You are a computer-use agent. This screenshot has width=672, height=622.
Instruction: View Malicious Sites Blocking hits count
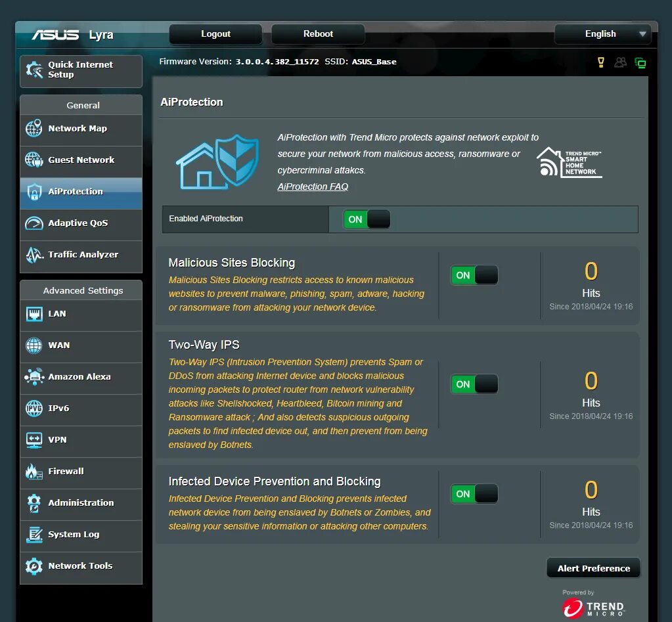coord(591,271)
